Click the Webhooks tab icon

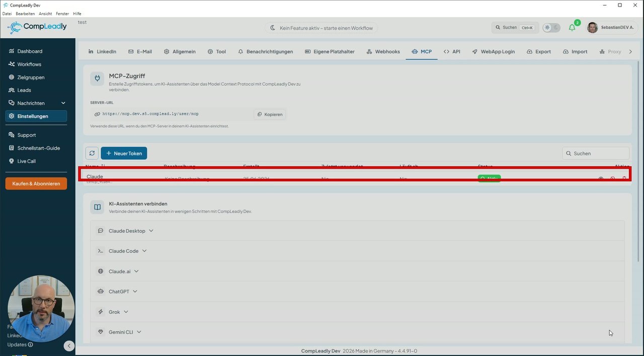click(x=369, y=51)
